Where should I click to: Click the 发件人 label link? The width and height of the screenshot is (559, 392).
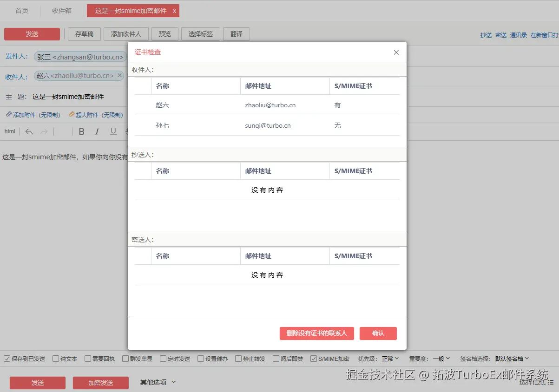click(x=17, y=56)
